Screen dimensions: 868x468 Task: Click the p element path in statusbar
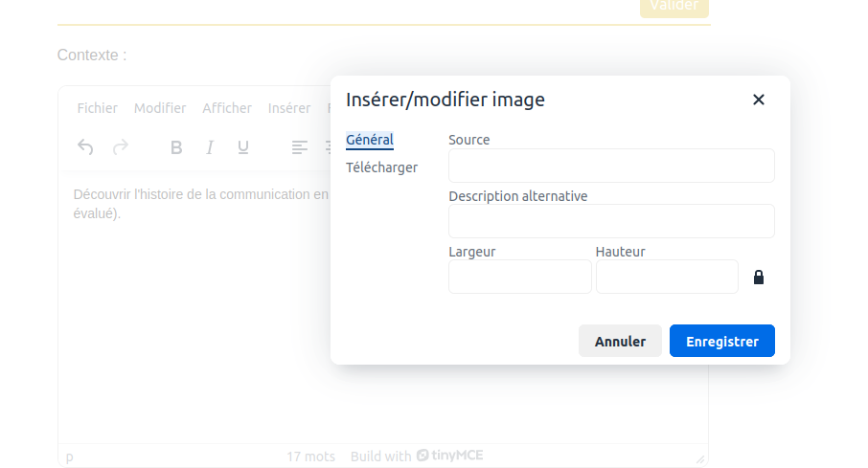pyautogui.click(x=70, y=457)
